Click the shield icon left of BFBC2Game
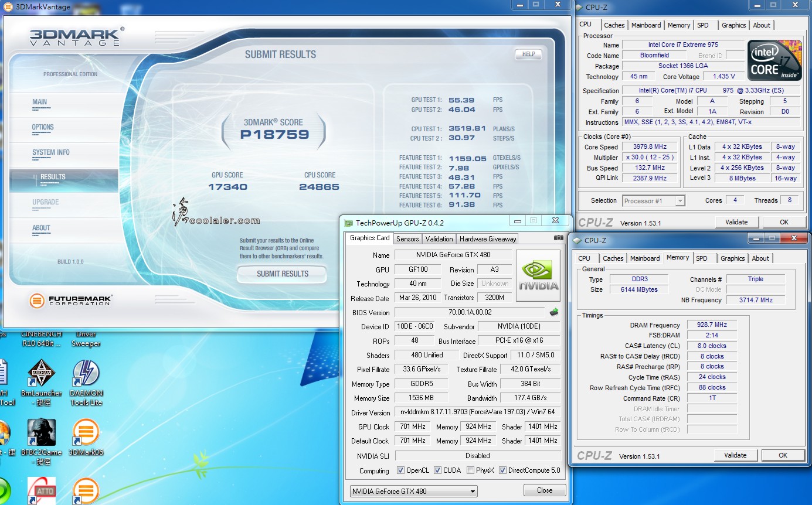The image size is (812, 505). (x=5, y=432)
